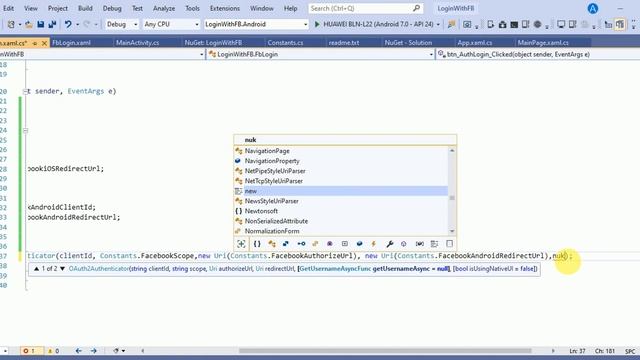Click the warning count indicator

[53, 351]
